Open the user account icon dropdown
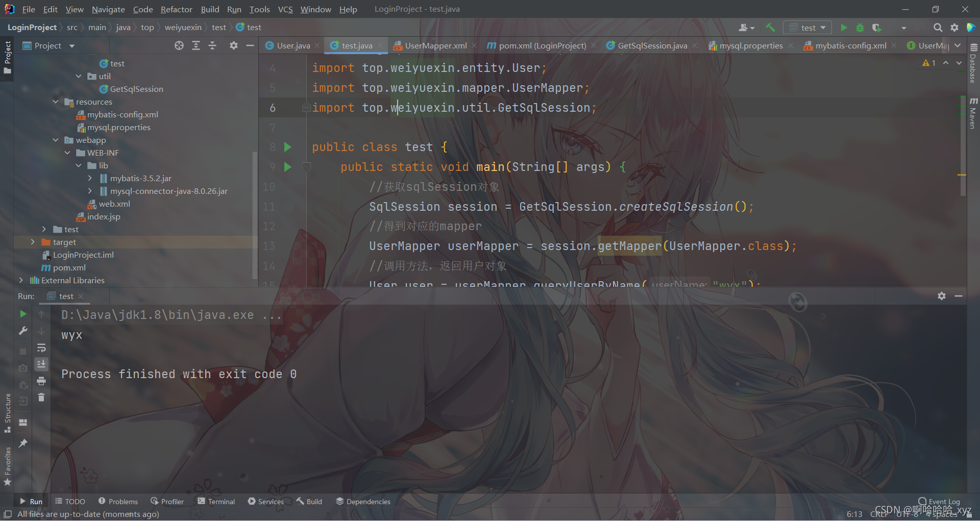This screenshot has height=521, width=980. pyautogui.click(x=746, y=28)
